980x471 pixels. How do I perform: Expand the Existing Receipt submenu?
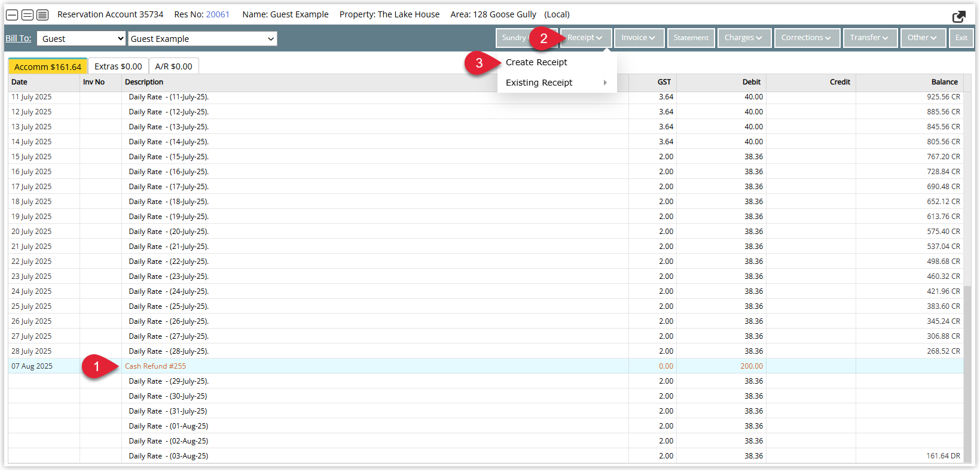click(x=557, y=83)
